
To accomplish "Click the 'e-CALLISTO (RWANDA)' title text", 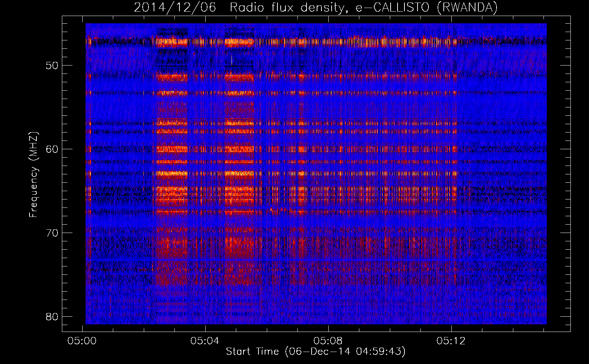I will pos(427,8).
